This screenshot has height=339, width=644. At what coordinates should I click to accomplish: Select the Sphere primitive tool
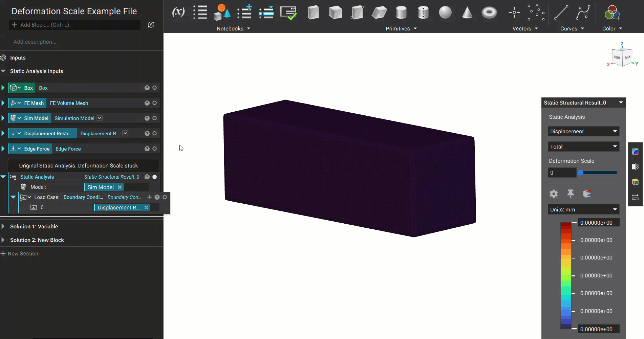click(445, 13)
